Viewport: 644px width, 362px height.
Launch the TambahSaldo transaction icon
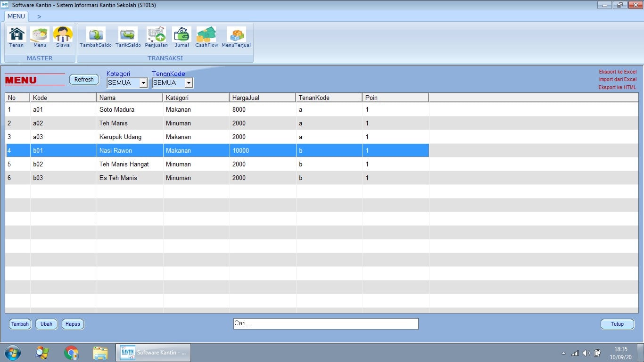[96, 37]
